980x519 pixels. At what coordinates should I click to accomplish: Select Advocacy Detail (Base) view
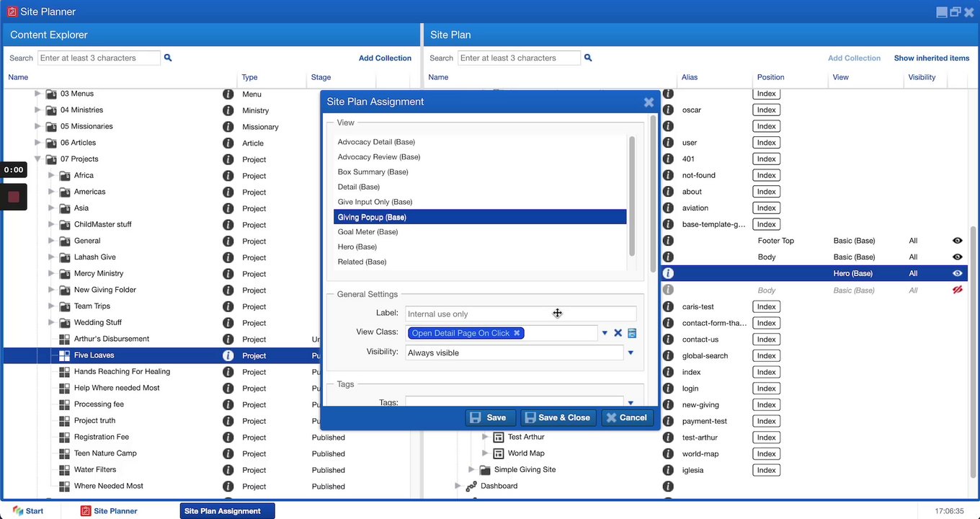pyautogui.click(x=480, y=142)
